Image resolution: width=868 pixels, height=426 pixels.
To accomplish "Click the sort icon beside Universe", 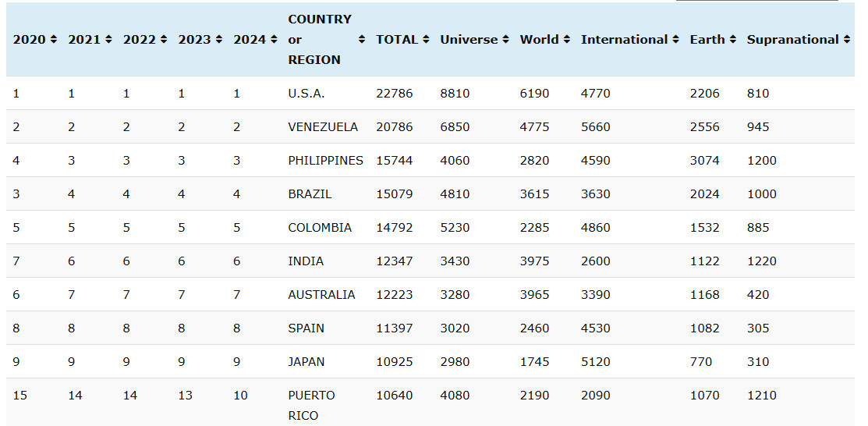I will [505, 40].
